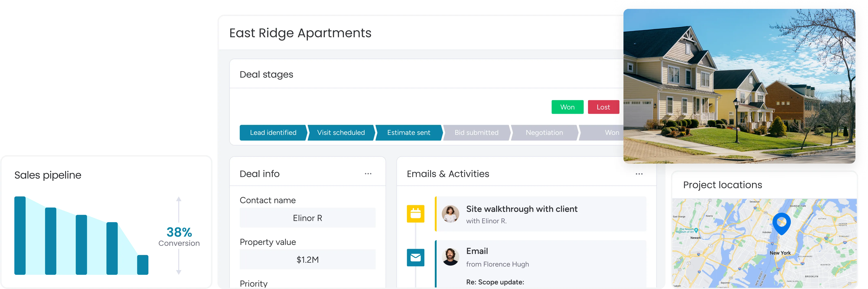
Task: Click the Re: Scope update subject
Action: click(x=495, y=282)
